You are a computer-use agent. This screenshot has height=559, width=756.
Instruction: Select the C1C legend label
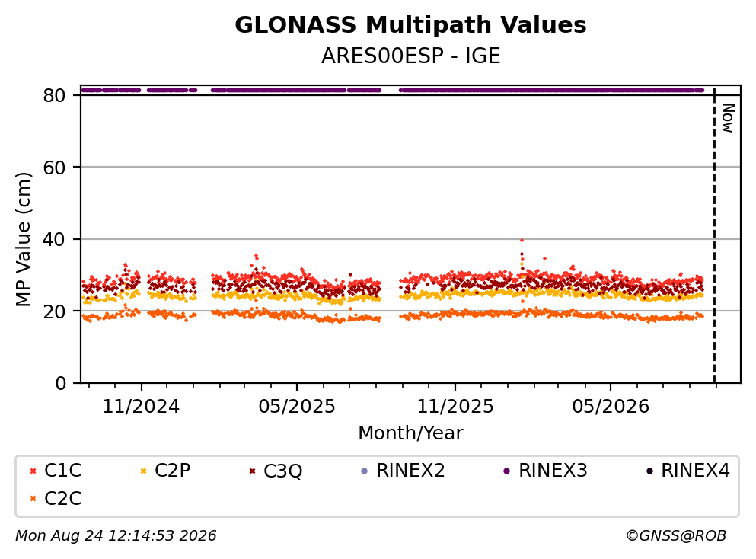coord(62,471)
